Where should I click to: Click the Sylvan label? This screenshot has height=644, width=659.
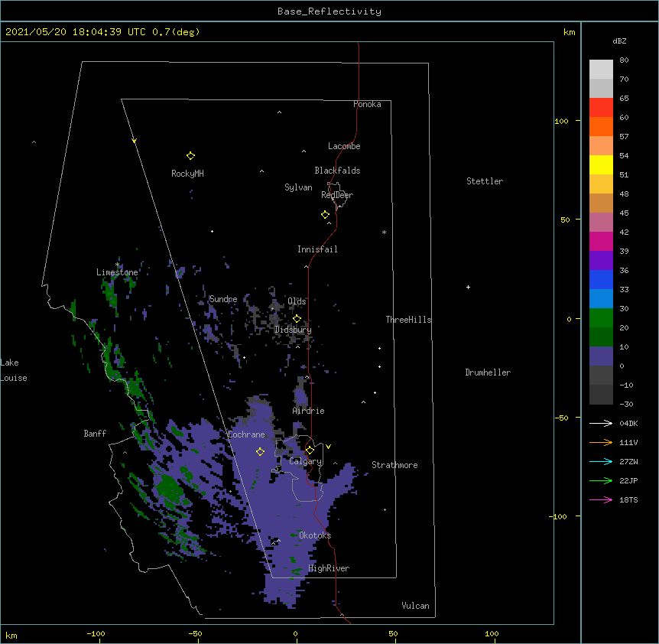(x=298, y=187)
